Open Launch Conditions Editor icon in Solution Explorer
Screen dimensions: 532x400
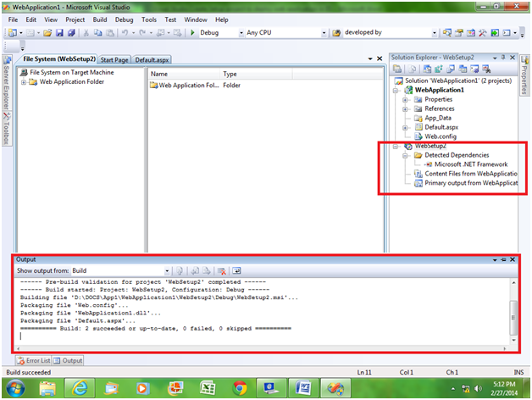tap(486, 69)
